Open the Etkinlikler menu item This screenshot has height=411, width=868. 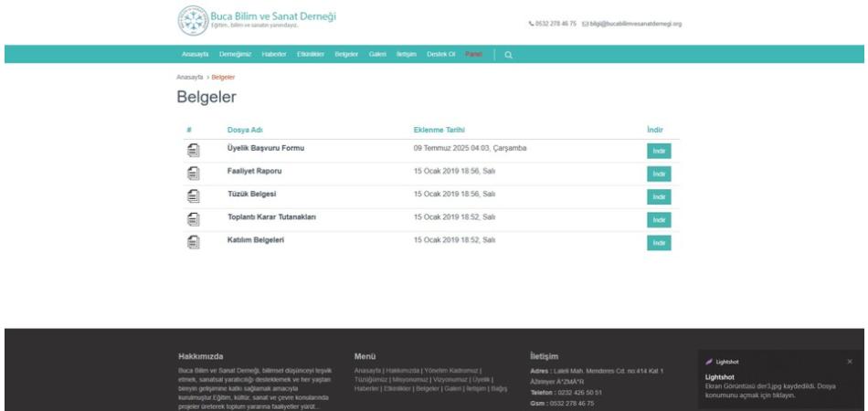click(x=311, y=54)
